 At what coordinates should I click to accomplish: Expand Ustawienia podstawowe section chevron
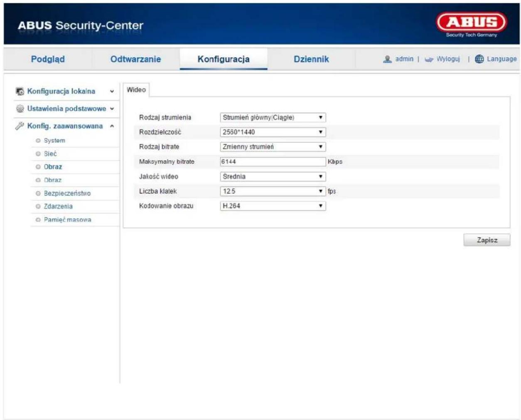pyautogui.click(x=112, y=109)
